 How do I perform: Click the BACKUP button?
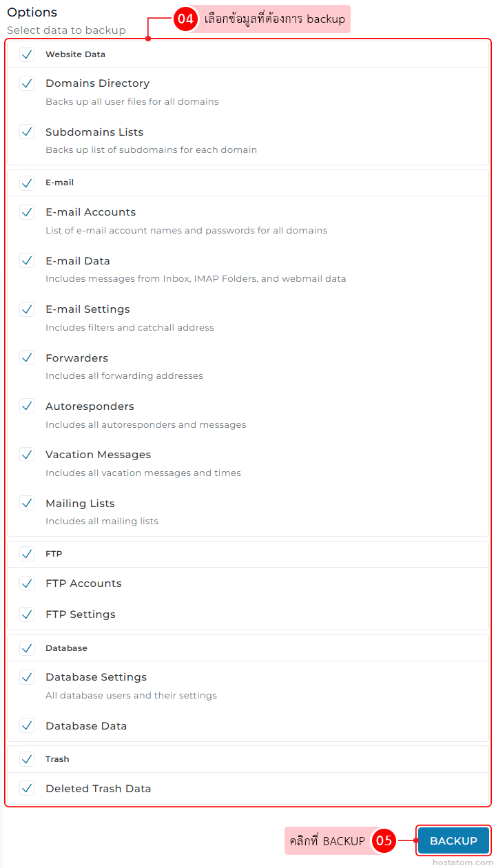[x=453, y=840]
